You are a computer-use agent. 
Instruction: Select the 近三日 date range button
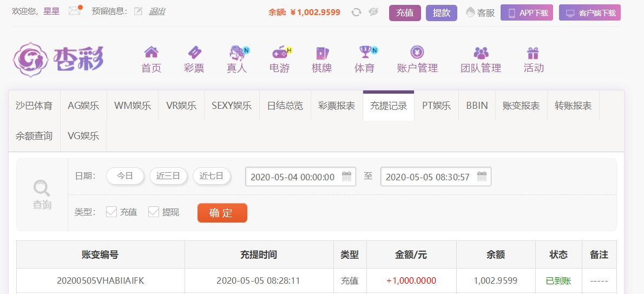coord(168,176)
